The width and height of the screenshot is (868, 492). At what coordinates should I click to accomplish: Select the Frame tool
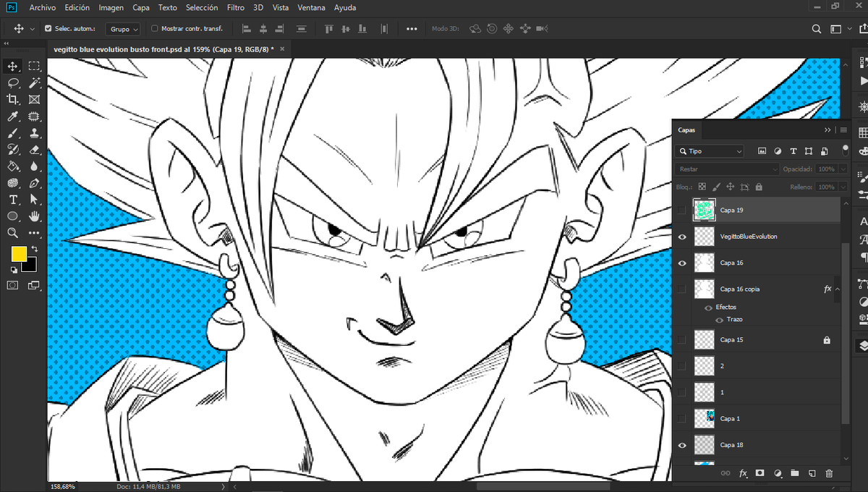pyautogui.click(x=34, y=100)
